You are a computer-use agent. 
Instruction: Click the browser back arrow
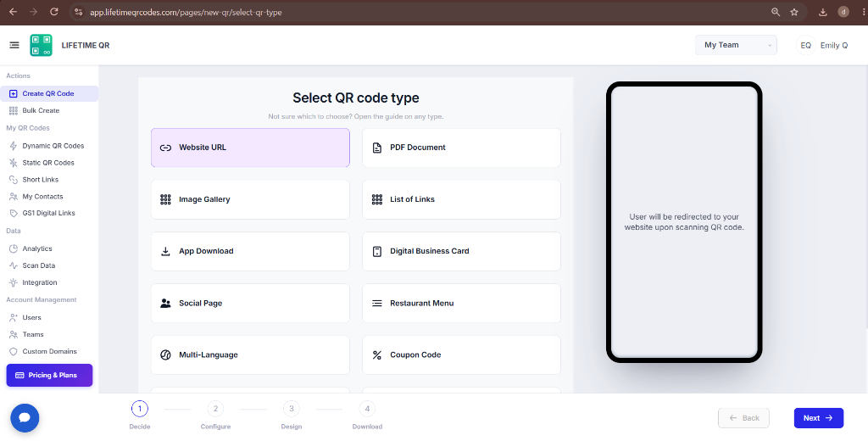(x=14, y=12)
